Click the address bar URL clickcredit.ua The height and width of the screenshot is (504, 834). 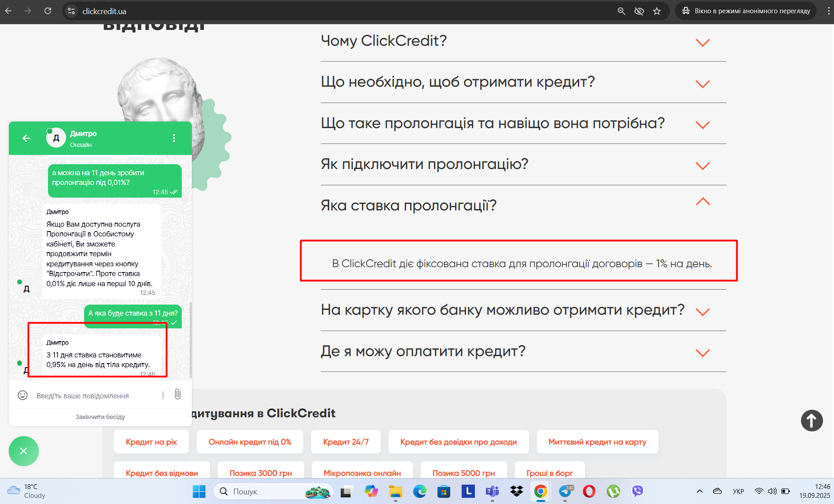(x=104, y=11)
